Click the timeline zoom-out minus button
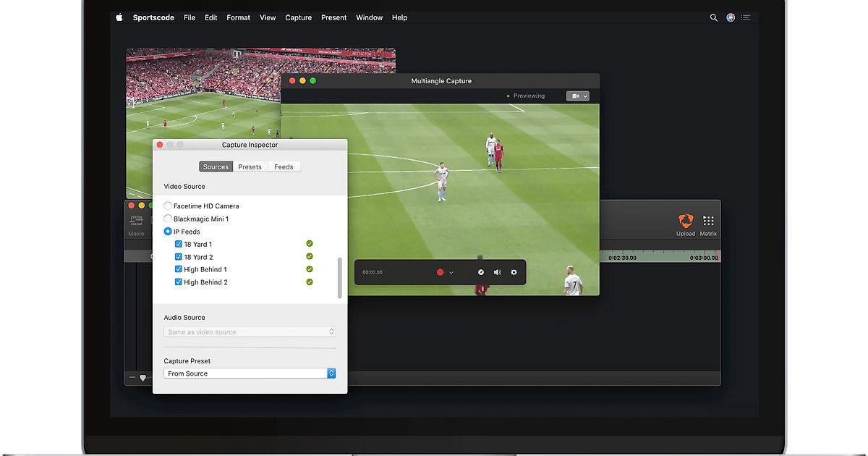The image size is (868, 456). [132, 378]
